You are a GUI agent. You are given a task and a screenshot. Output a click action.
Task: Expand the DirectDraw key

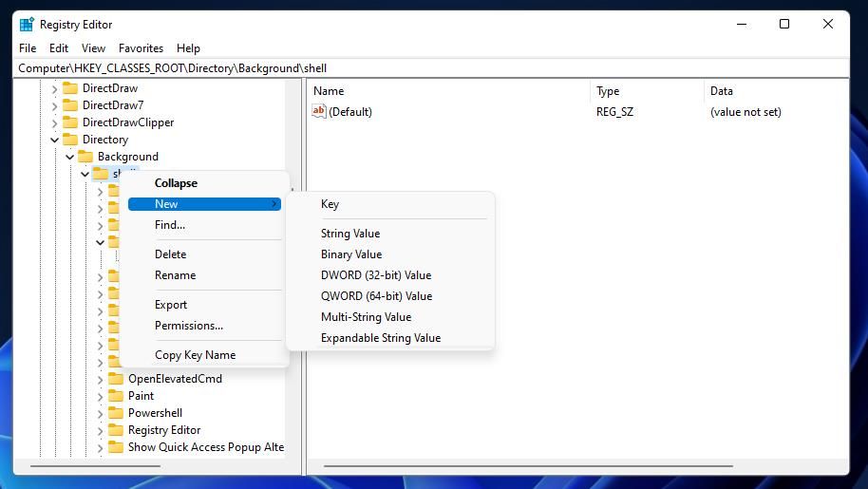pyautogui.click(x=54, y=88)
